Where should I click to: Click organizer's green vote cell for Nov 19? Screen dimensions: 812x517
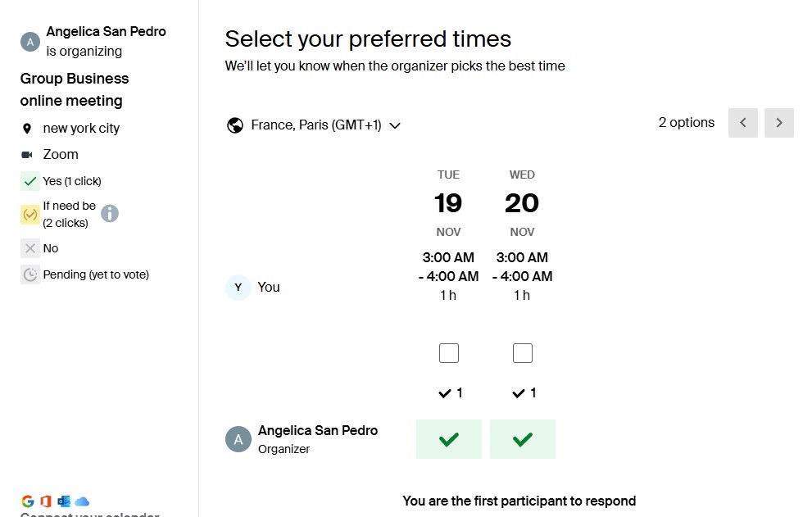coord(448,439)
